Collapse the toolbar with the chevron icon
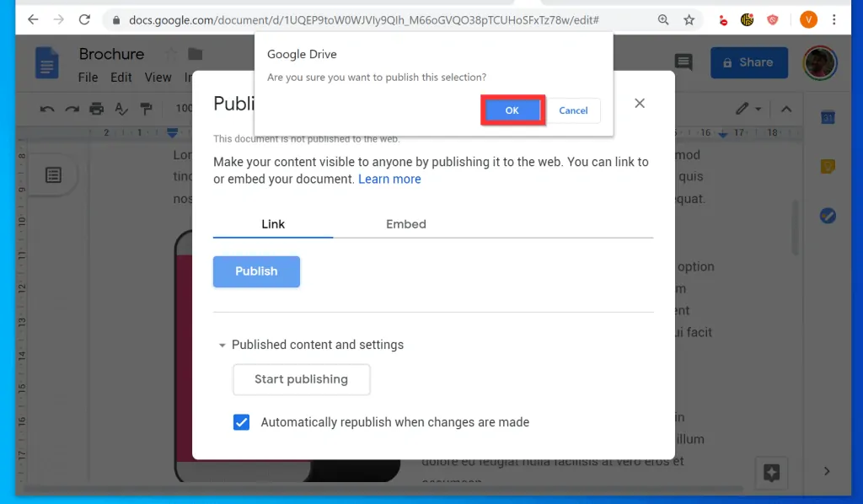 click(786, 108)
